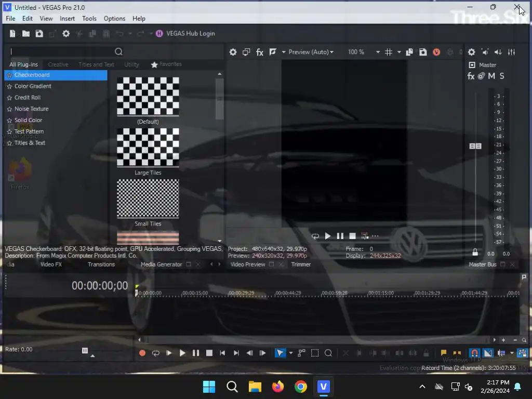Open the Preview (Auto) quality dropdown
This screenshot has height=399, width=532.
click(311, 52)
